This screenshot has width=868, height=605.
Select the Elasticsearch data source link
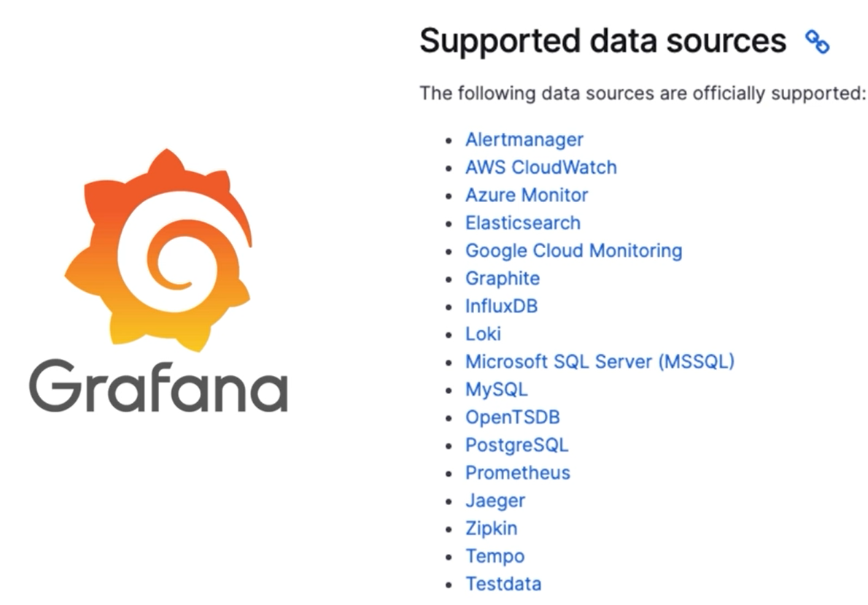coord(523,223)
